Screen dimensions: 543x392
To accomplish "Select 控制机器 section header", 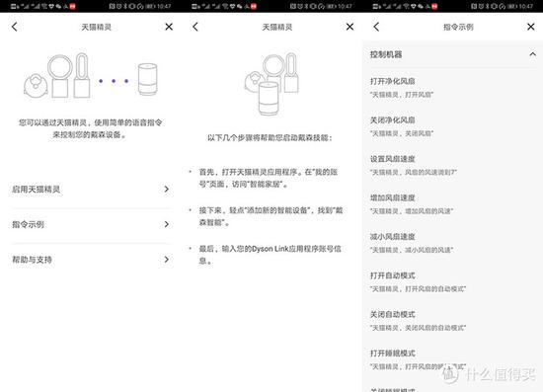I will (x=452, y=54).
